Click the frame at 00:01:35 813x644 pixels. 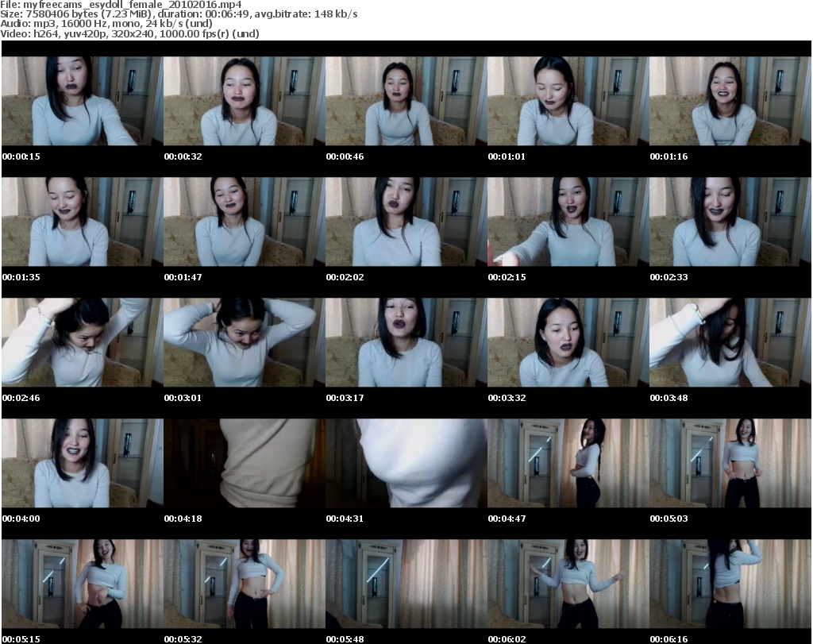click(83, 222)
